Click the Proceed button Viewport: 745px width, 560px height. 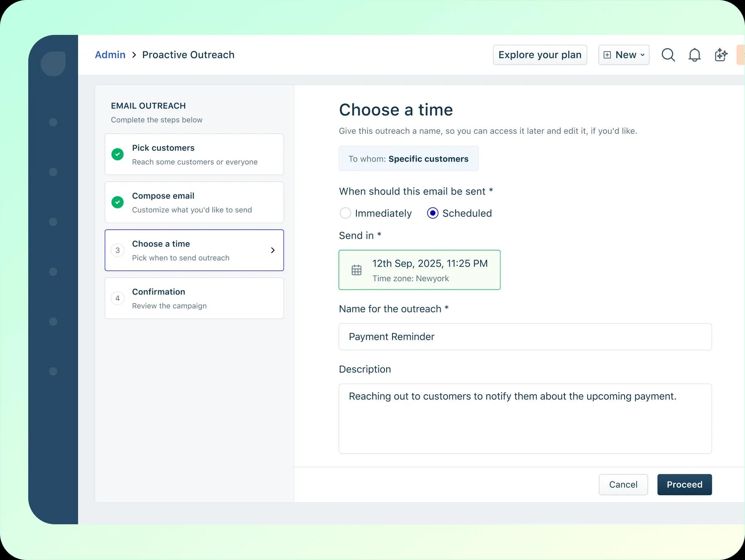(x=684, y=484)
